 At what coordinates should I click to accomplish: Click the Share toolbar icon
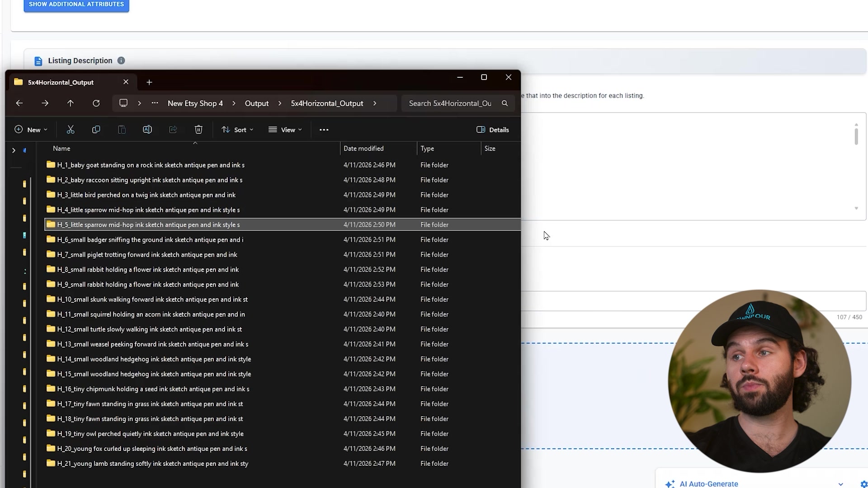[x=173, y=130]
